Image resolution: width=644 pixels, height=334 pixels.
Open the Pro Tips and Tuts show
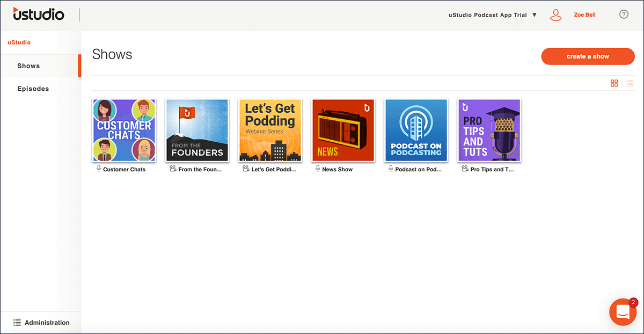pos(489,130)
